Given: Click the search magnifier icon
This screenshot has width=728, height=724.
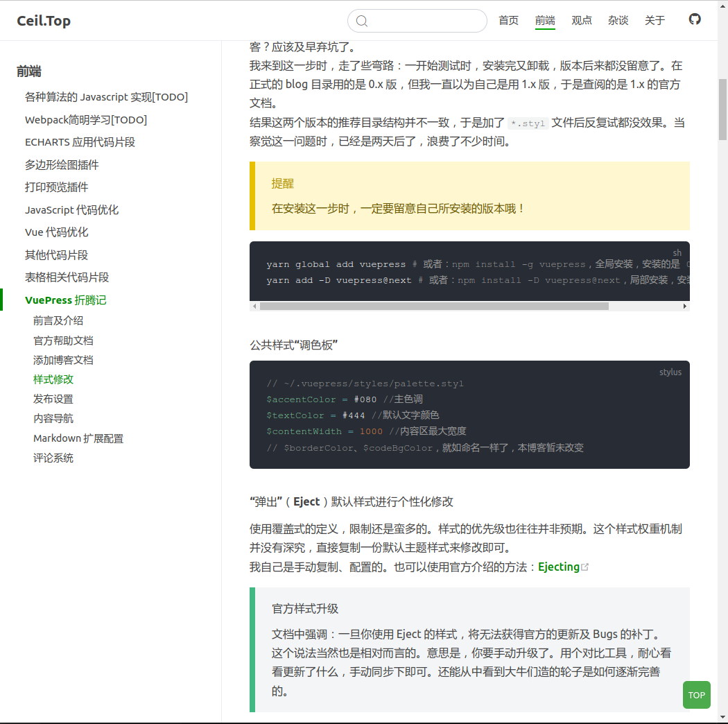Looking at the screenshot, I should coord(361,21).
